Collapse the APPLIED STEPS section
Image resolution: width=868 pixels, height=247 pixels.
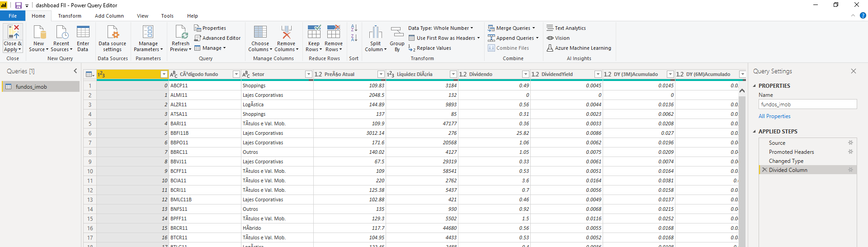pos(754,132)
